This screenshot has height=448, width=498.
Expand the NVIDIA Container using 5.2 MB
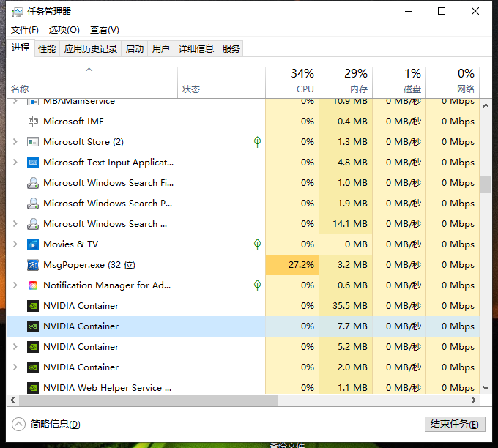tap(15, 347)
